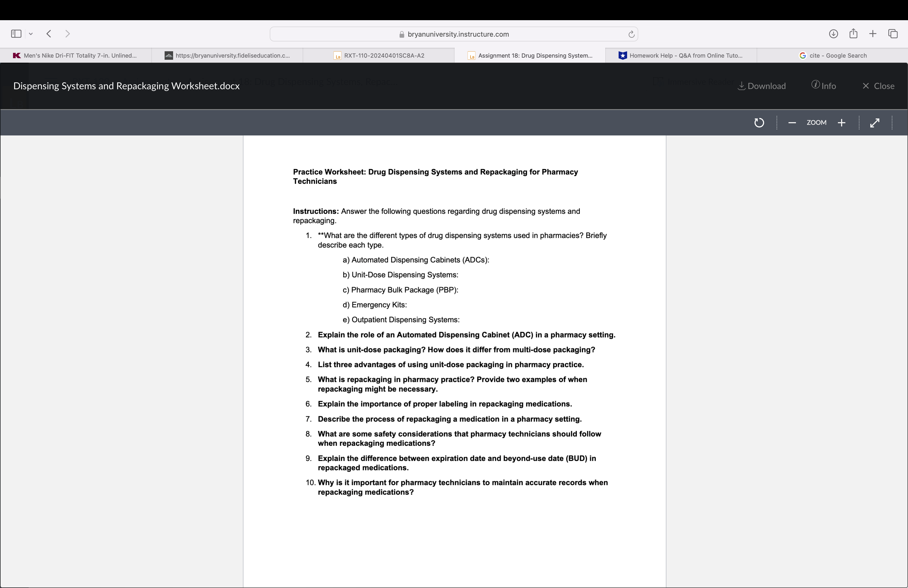The image size is (908, 588).
Task: Close the document preview
Action: (878, 86)
